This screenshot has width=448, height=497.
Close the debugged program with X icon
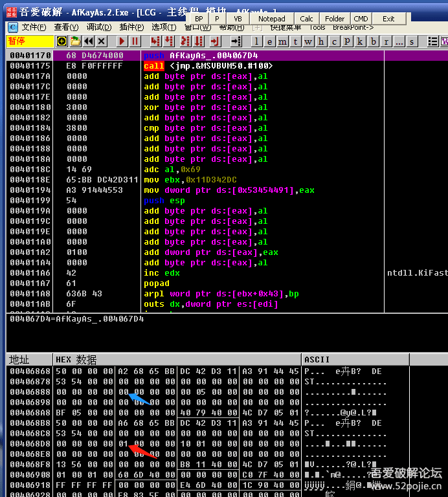click(x=102, y=41)
